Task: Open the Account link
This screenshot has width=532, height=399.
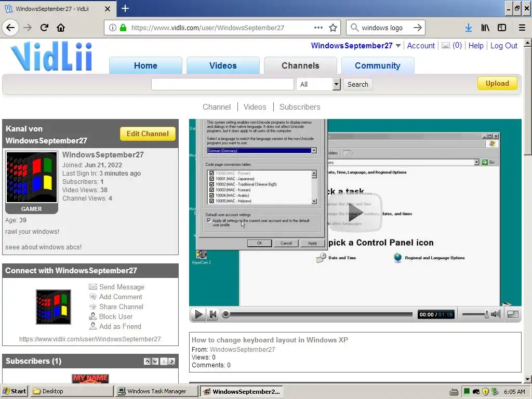Action: point(421,46)
